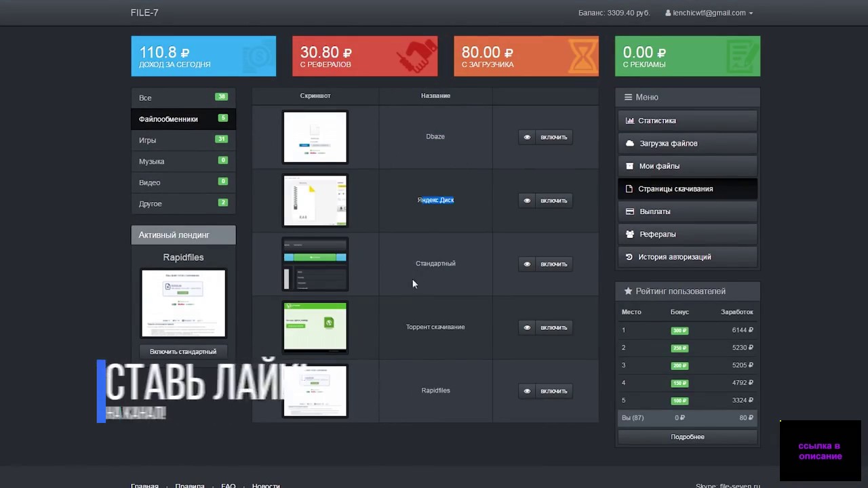Screen dimensions: 868x488
Task: Open the account email dropdown
Action: click(x=709, y=13)
